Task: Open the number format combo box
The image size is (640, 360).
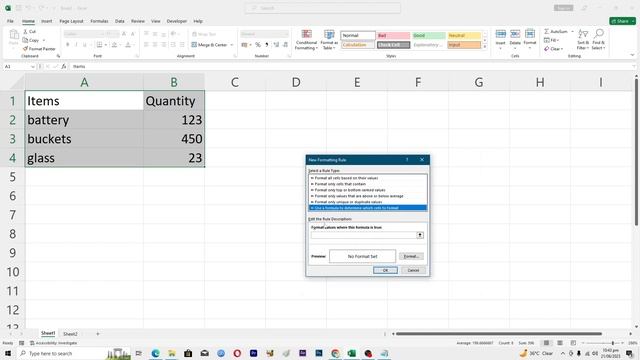Action: pyautogui.click(x=264, y=34)
